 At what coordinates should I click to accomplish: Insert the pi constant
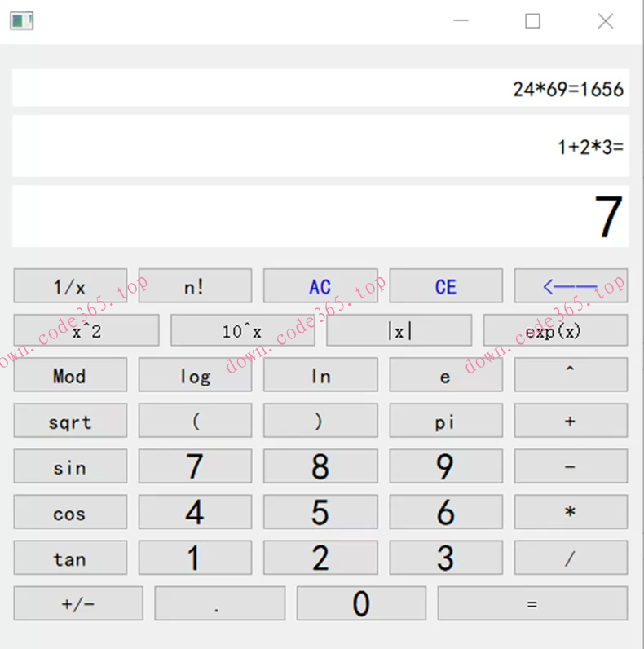pos(446,421)
